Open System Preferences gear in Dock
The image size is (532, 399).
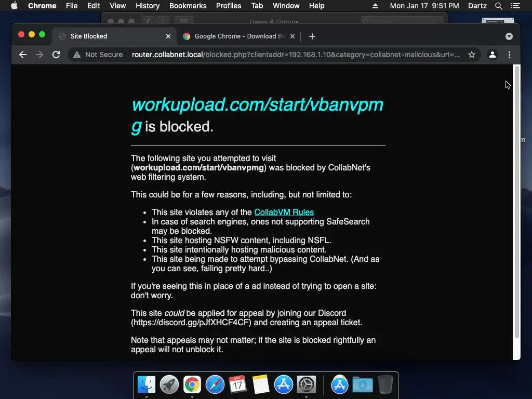tap(307, 385)
